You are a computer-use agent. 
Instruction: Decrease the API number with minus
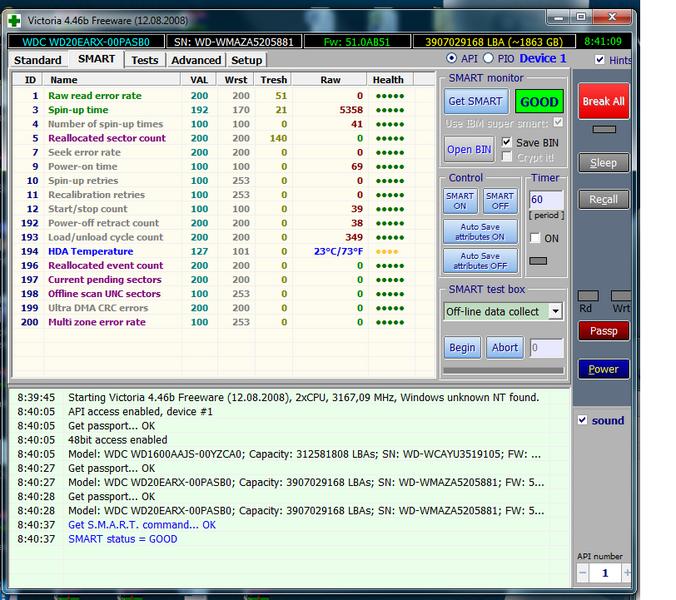click(582, 573)
